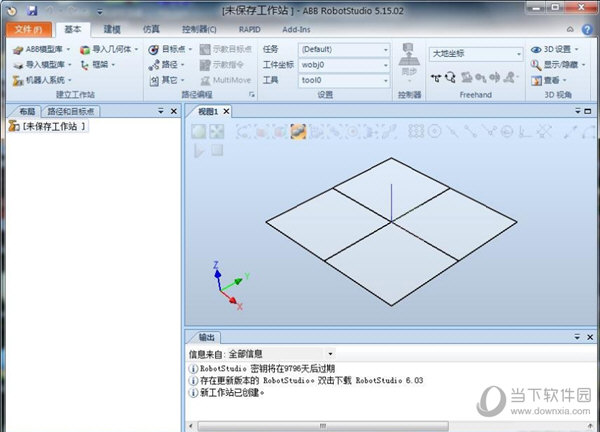Click the 查看 view icon
The width and height of the screenshot is (600, 432).
tap(536, 80)
